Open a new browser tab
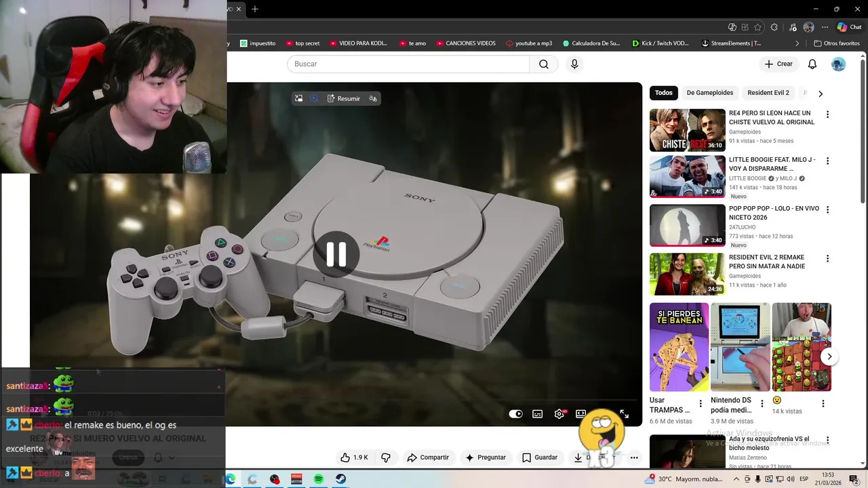 pos(255,9)
